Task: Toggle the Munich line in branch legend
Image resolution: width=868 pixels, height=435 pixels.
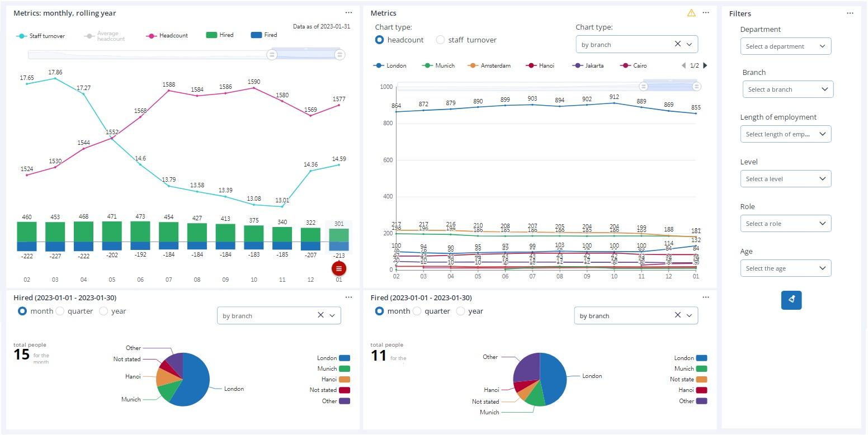Action: click(439, 65)
